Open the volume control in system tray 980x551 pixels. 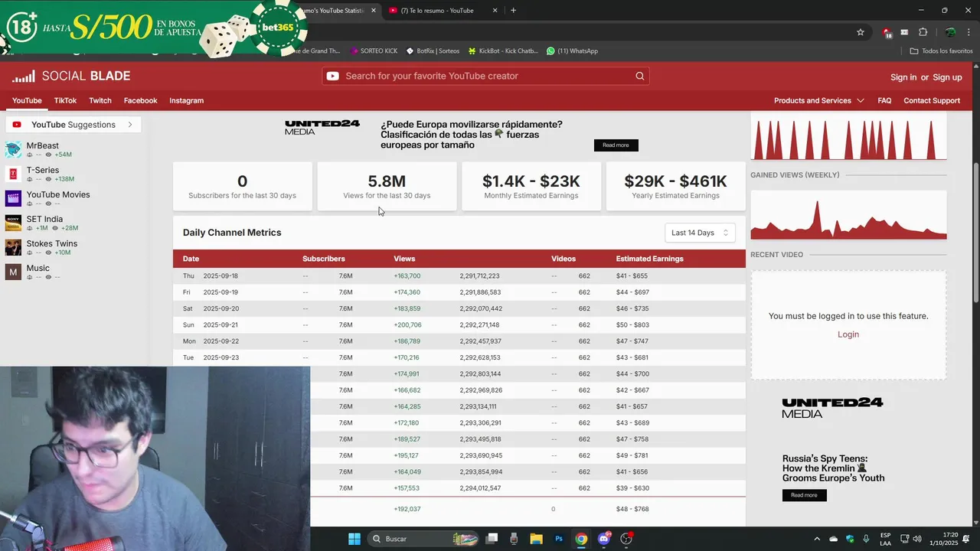(917, 539)
